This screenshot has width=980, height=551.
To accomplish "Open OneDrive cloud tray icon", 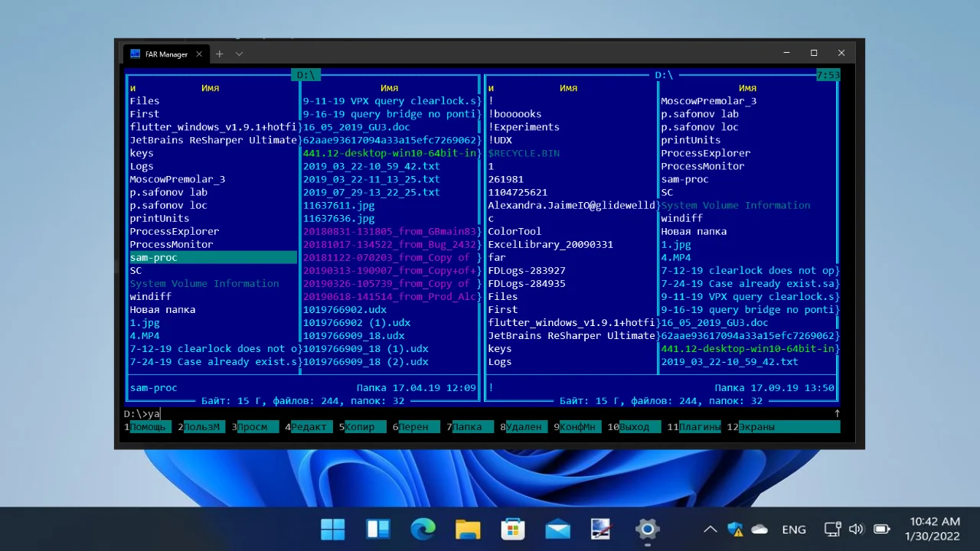I will 759,529.
